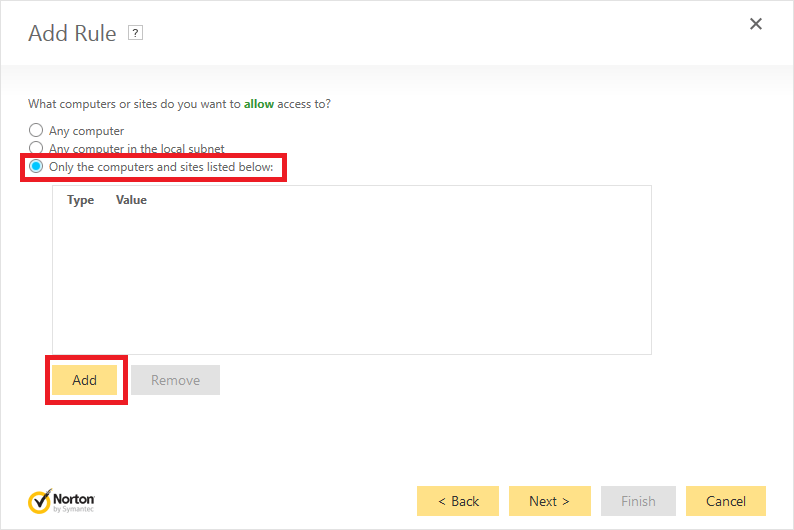Image resolution: width=794 pixels, height=530 pixels.
Task: Click the Norton wordmark text
Action: tap(76, 497)
